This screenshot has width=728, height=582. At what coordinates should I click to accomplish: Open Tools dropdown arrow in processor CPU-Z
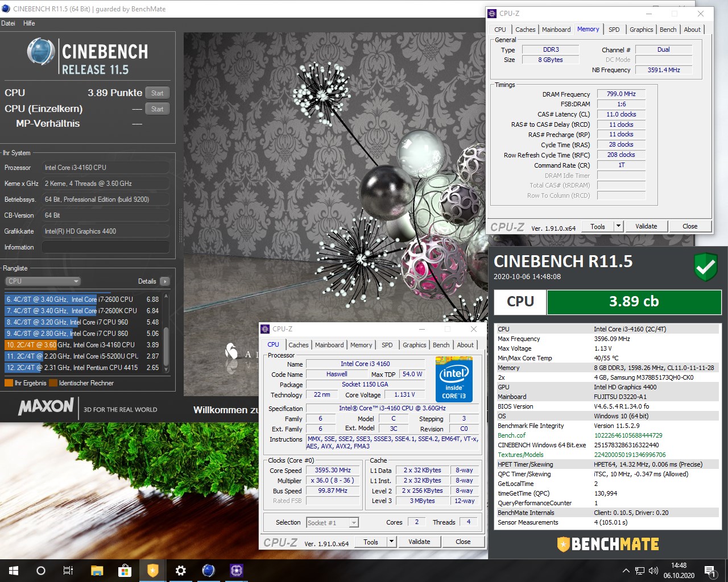coord(391,542)
